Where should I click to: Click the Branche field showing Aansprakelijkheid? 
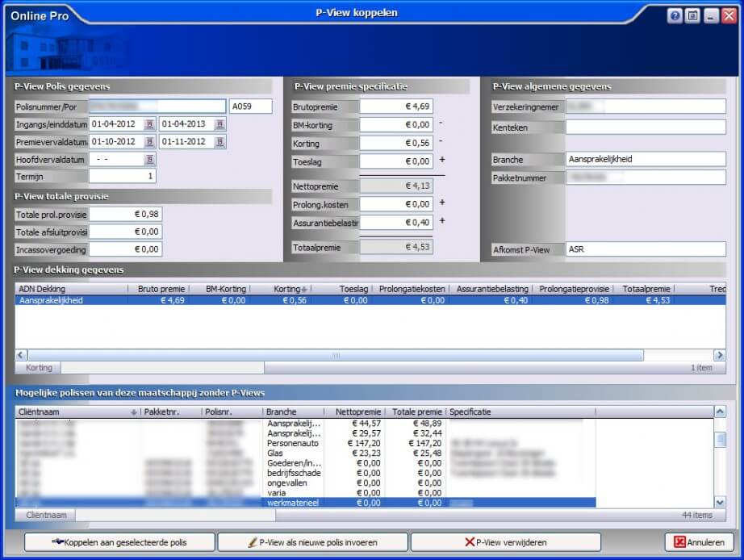[x=646, y=159]
